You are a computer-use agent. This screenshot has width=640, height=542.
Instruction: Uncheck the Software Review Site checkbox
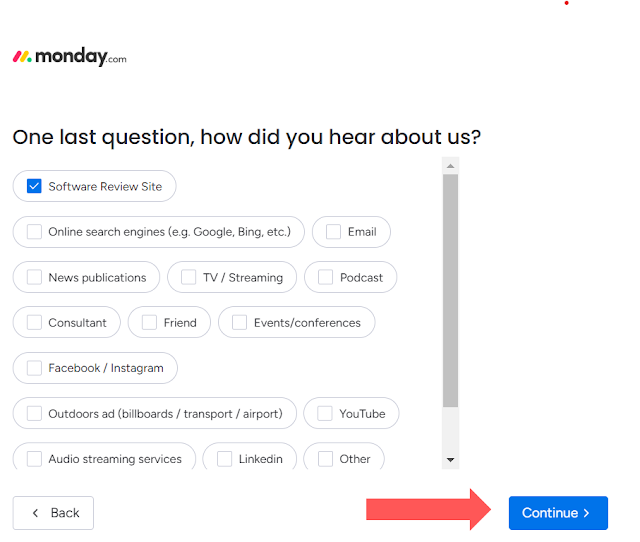click(x=34, y=186)
